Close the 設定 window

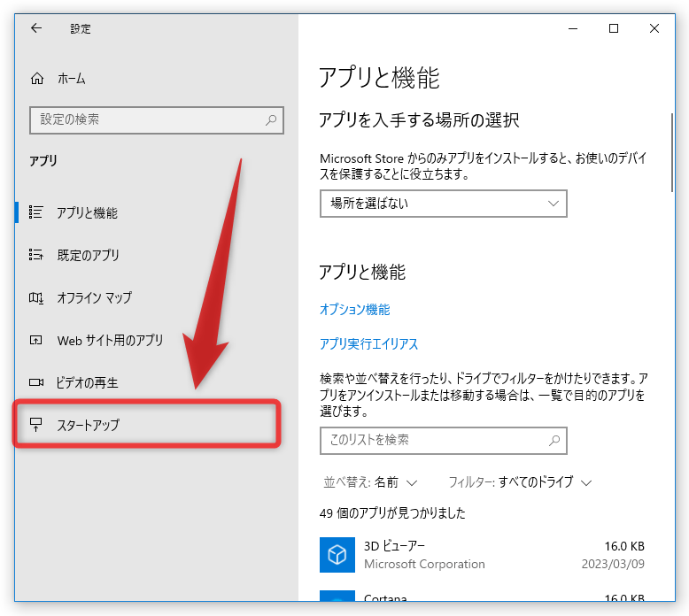(654, 28)
